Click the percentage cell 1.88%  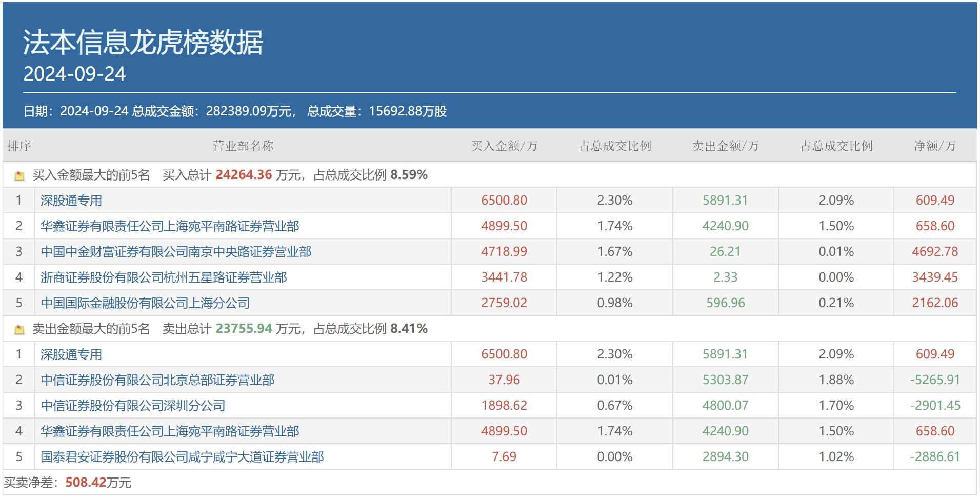click(x=836, y=380)
